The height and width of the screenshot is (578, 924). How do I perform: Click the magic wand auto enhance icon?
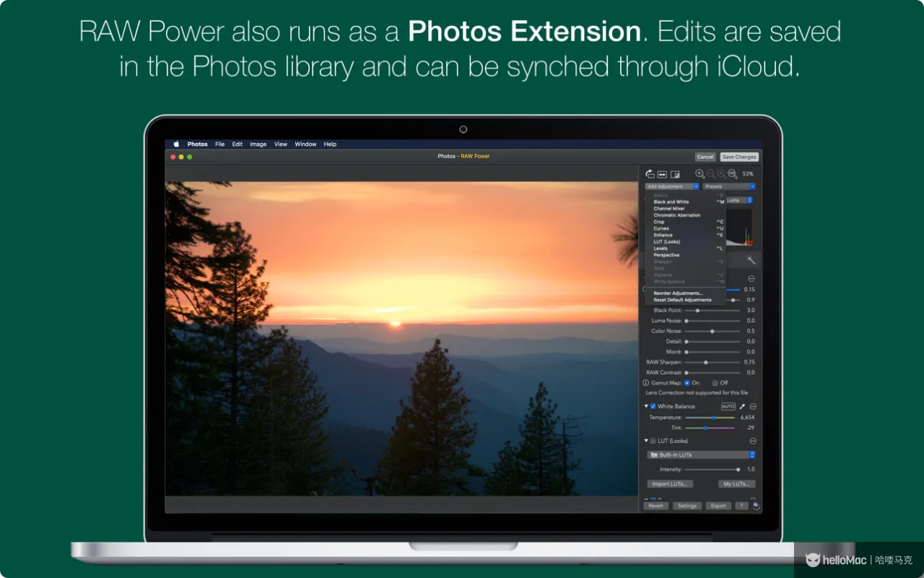(751, 260)
